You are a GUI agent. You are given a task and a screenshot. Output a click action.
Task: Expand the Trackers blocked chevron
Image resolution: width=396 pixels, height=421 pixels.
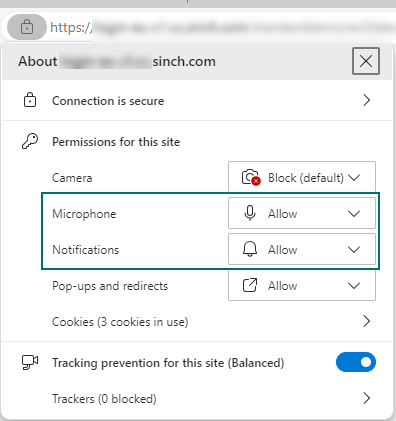tap(367, 398)
